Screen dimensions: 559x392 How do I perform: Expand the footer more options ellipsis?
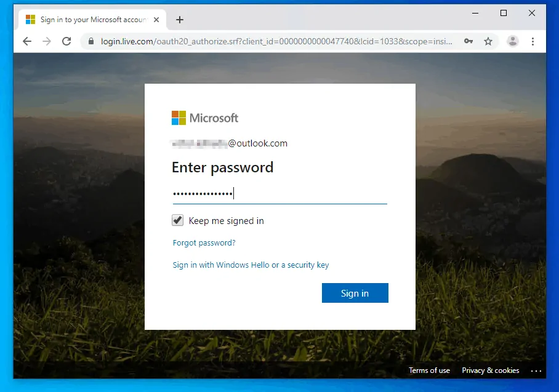click(536, 371)
